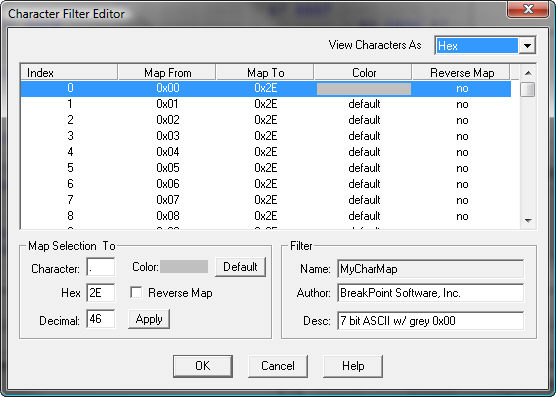Screen dimensions: 556x397
Task: Click the OK button
Action: (202, 366)
